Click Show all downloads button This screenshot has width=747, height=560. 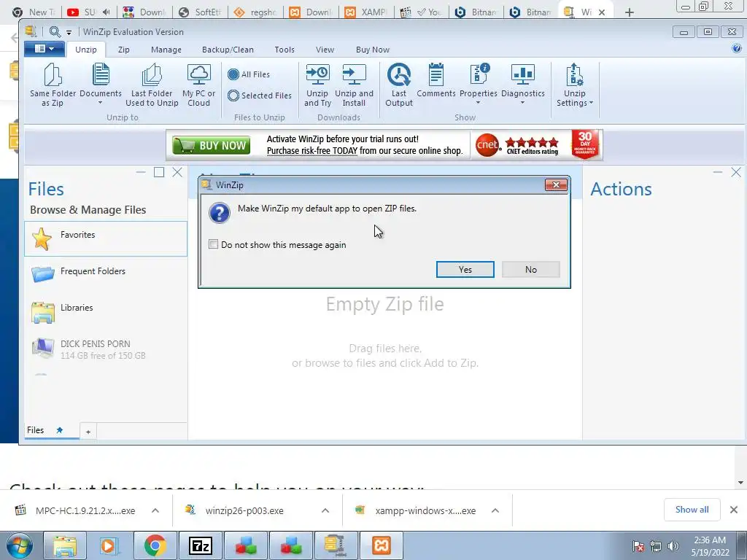click(692, 510)
